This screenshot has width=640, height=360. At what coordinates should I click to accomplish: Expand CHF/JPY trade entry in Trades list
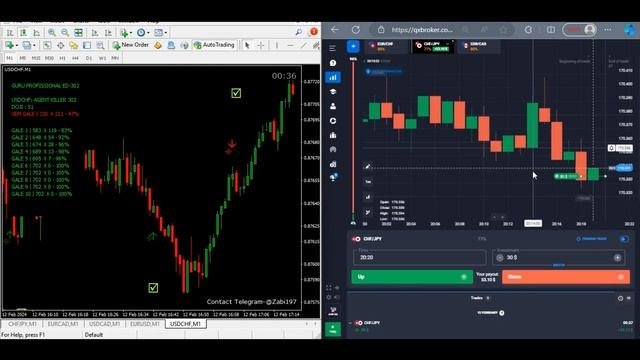coord(350,323)
